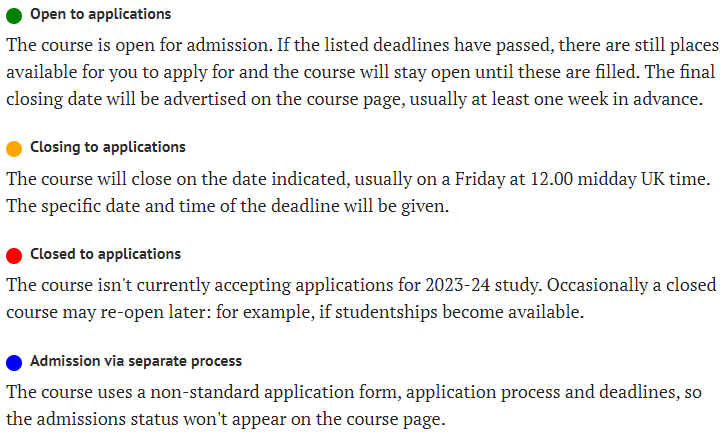Click the words 'there are still places'

639,46
